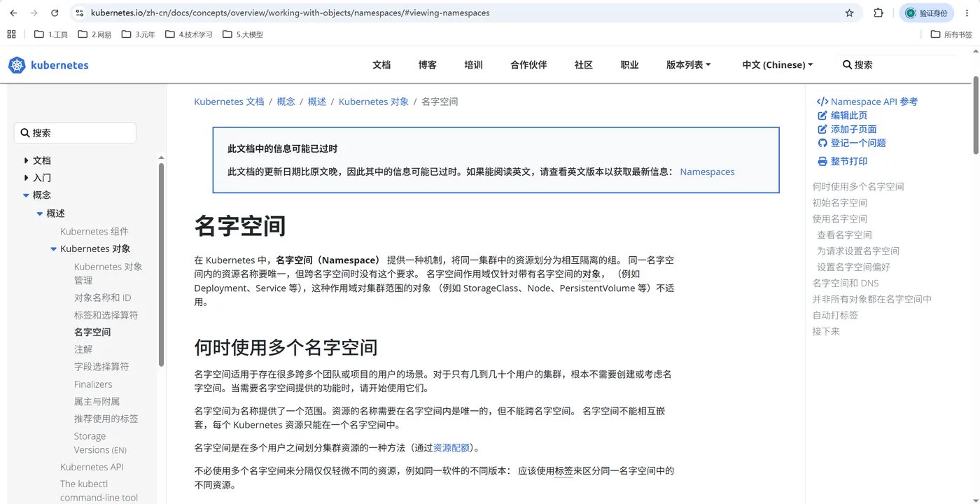Screen dimensions: 980x504
Task: Click the Kubernetes 对象 breadcrumb link
Action: point(374,101)
